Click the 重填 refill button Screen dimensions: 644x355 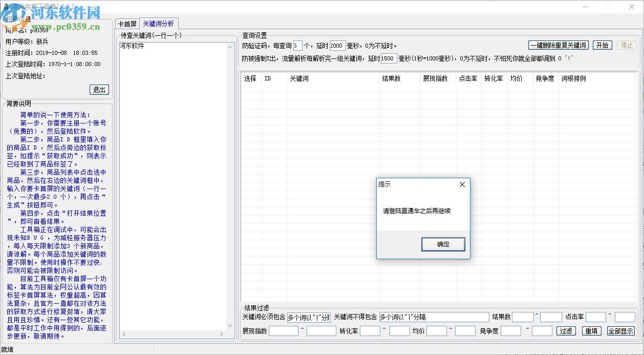(x=591, y=330)
